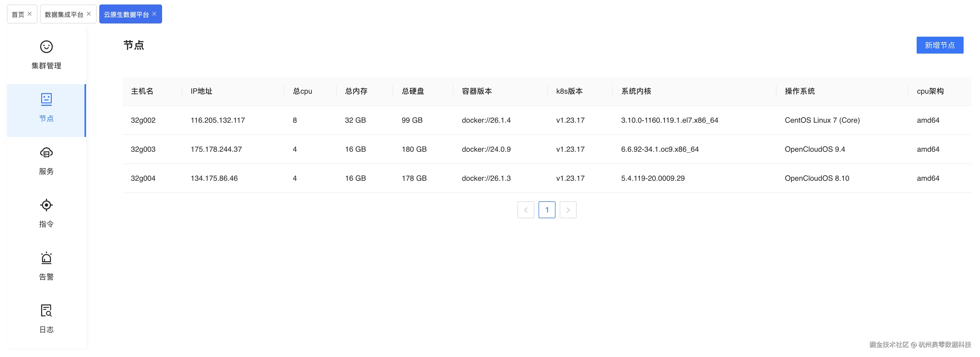This screenshot has height=357, width=980.
Task: Select page 1 in pagination
Action: pos(547,210)
